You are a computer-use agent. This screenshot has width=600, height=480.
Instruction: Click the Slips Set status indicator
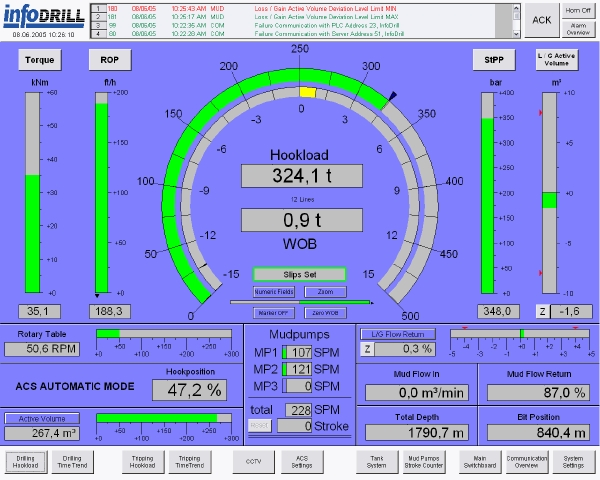300,274
